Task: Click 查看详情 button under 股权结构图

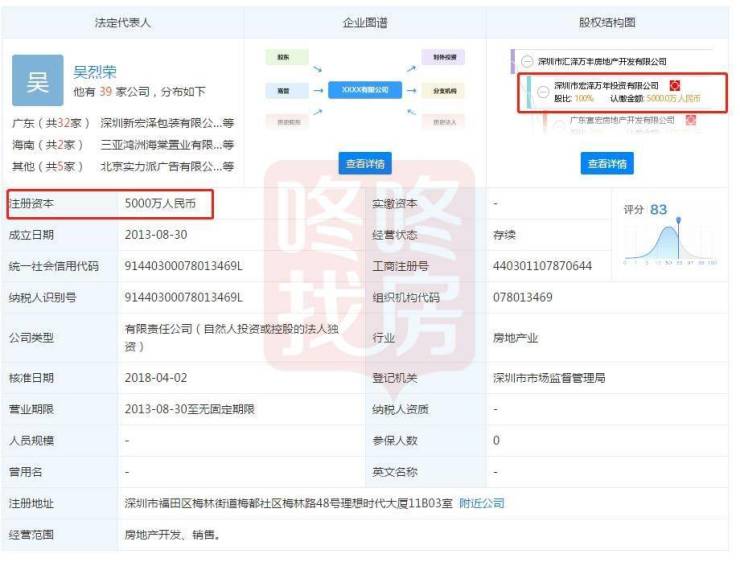Action: coord(607,163)
